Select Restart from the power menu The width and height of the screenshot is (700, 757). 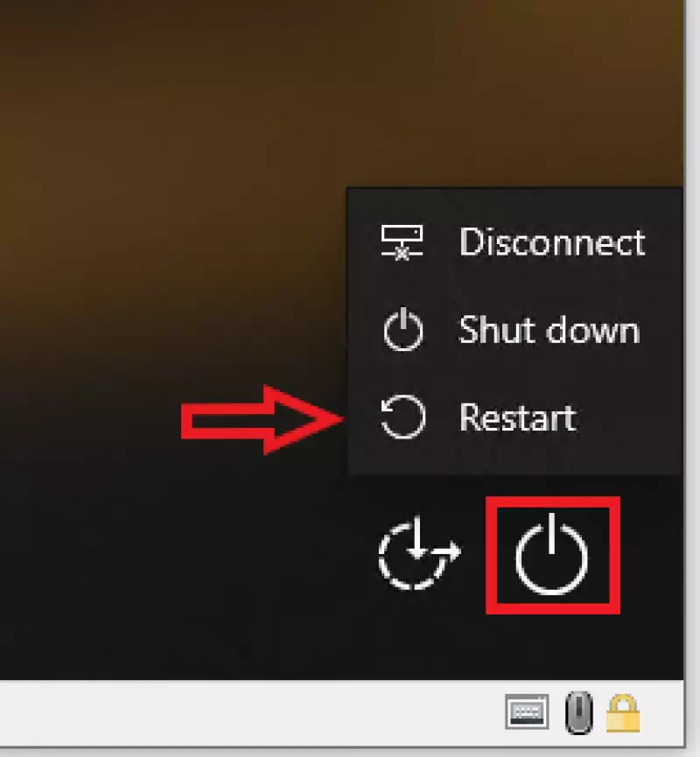[514, 417]
